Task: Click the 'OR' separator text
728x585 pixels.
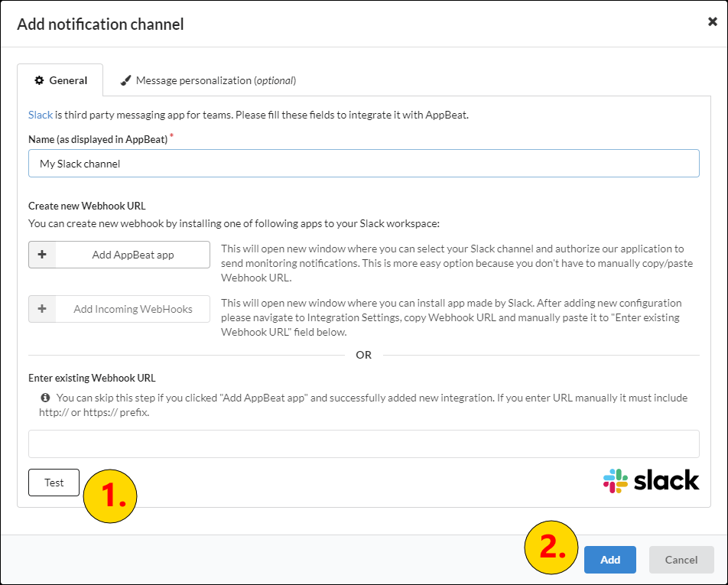Action: [x=363, y=355]
